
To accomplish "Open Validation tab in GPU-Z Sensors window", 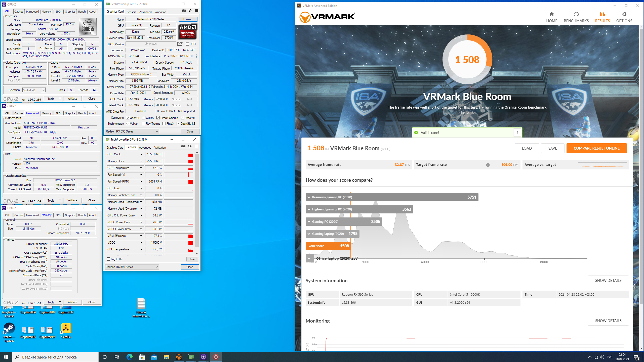I will click(160, 147).
